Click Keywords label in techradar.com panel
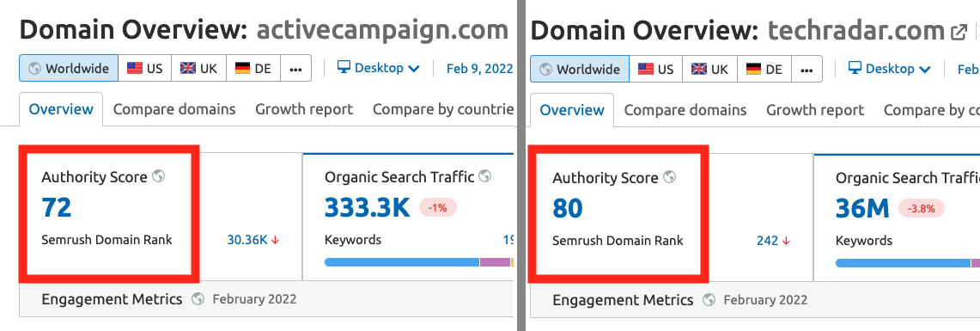The width and height of the screenshot is (980, 331). [864, 240]
